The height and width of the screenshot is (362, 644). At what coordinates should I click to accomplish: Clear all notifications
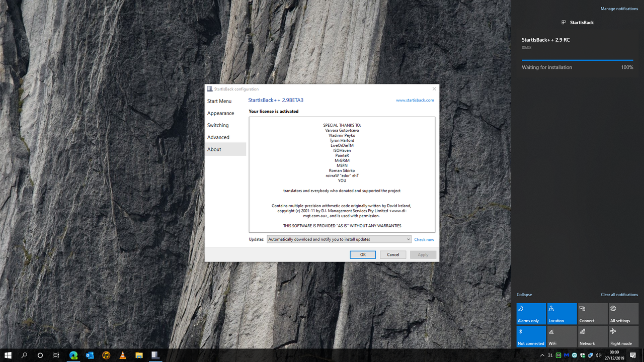point(619,295)
